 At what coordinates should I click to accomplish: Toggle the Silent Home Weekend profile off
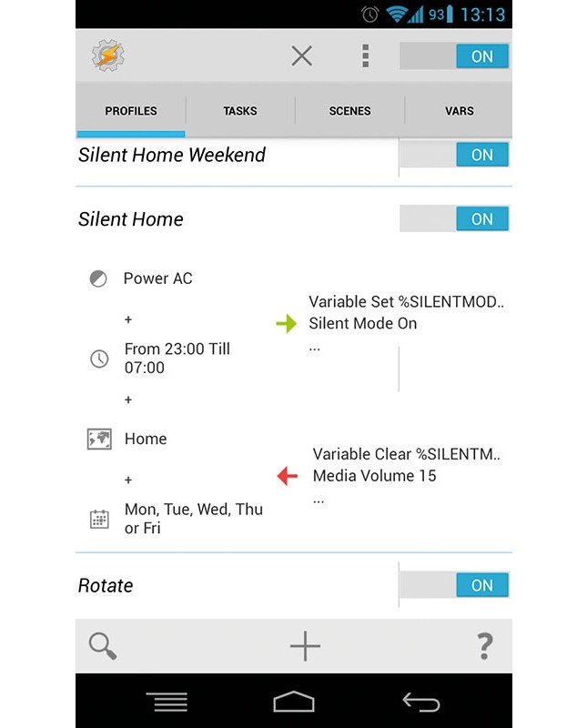(x=455, y=156)
